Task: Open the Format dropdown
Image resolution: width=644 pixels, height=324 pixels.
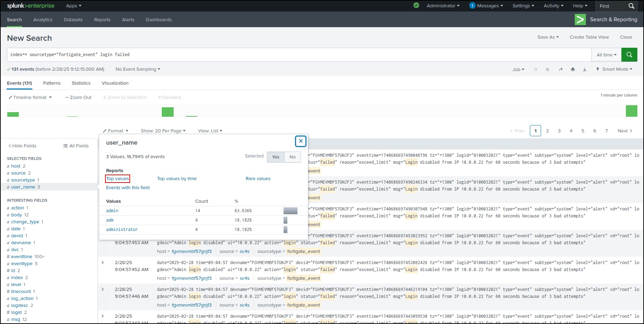Action: click(116, 131)
